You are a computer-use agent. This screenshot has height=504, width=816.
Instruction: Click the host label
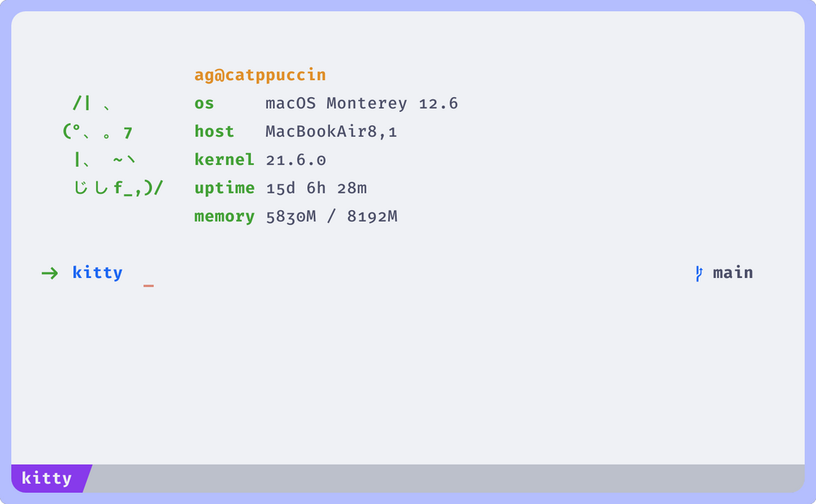tap(214, 131)
